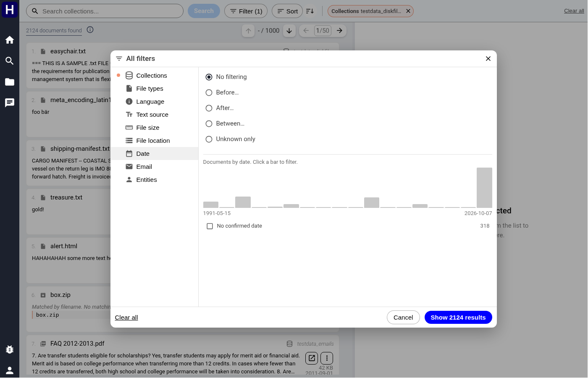This screenshot has width=588, height=378.
Task: Open the chat icon in left sidebar
Action: coord(10,103)
